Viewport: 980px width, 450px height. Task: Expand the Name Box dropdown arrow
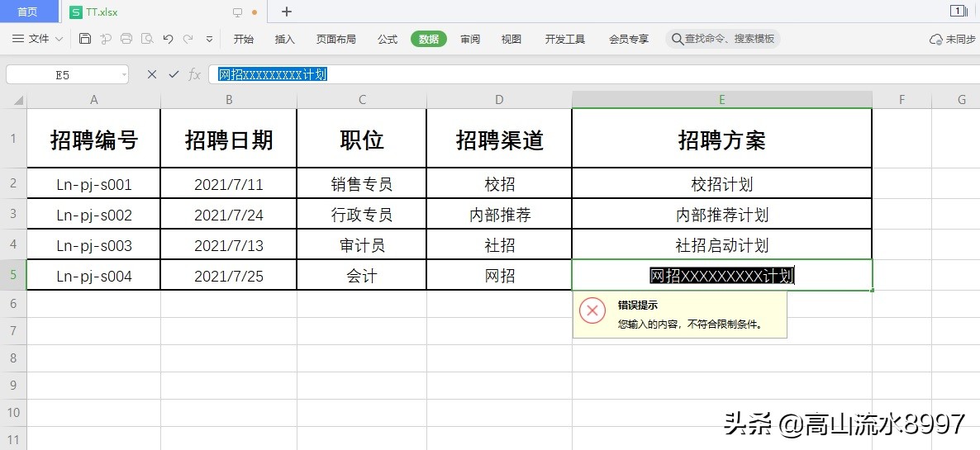(x=124, y=75)
